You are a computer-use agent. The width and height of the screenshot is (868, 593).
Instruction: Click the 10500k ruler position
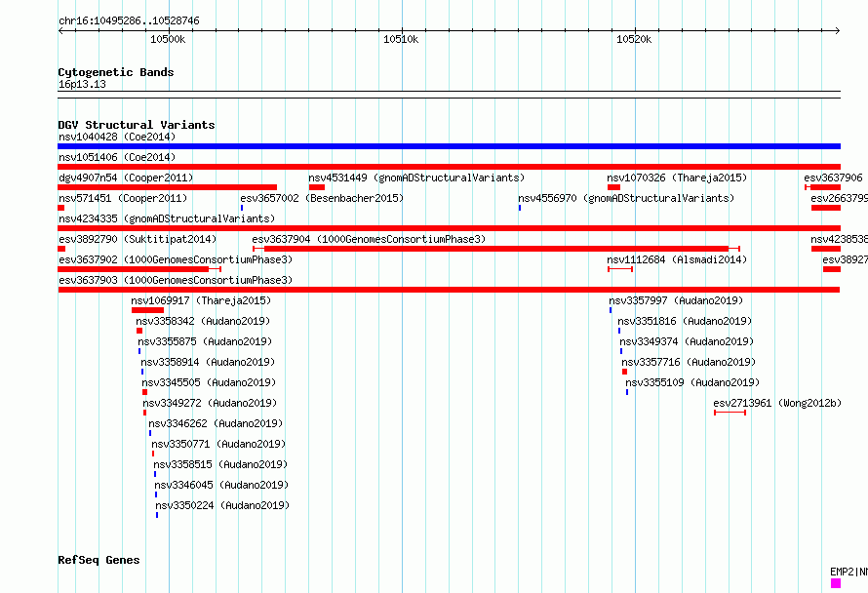[168, 39]
